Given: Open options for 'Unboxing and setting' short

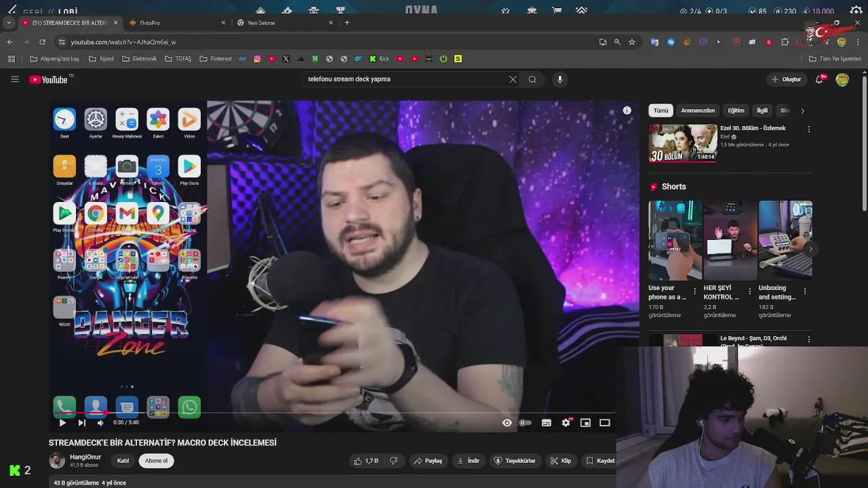Looking at the screenshot, I should point(805,291).
